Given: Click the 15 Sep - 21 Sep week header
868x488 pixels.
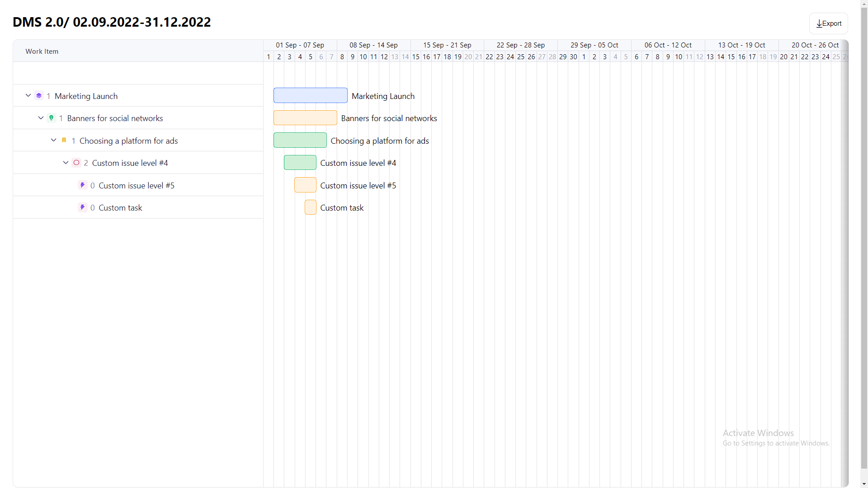Looking at the screenshot, I should (447, 45).
